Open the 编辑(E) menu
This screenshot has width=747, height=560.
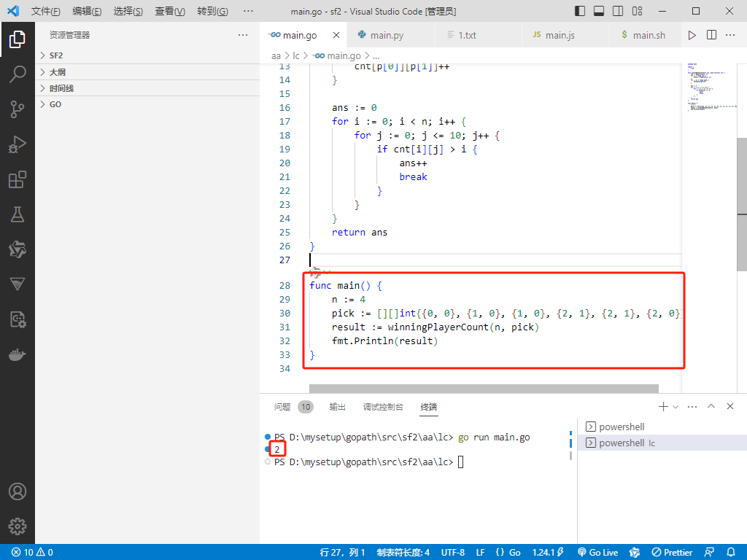point(87,11)
